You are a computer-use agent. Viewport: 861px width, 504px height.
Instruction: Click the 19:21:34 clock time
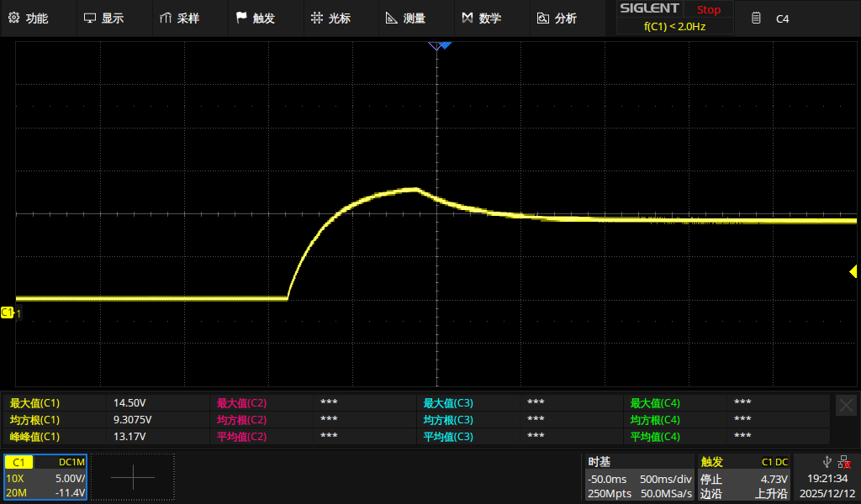click(827, 479)
